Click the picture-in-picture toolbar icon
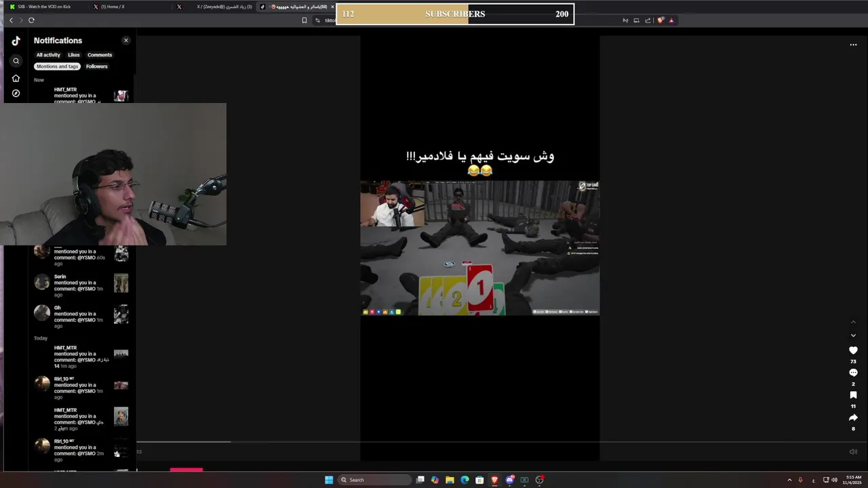This screenshot has height=488, width=868. tap(636, 20)
